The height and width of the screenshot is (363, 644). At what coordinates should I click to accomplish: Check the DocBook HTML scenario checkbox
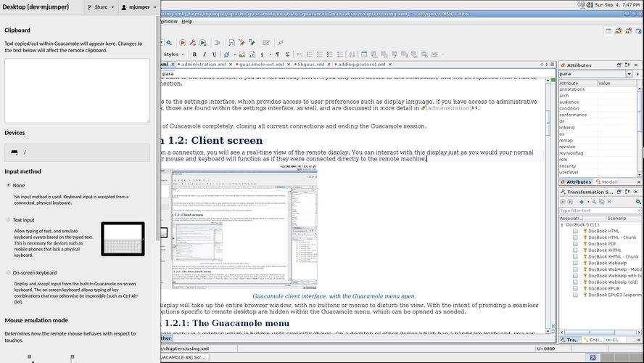[575, 231]
